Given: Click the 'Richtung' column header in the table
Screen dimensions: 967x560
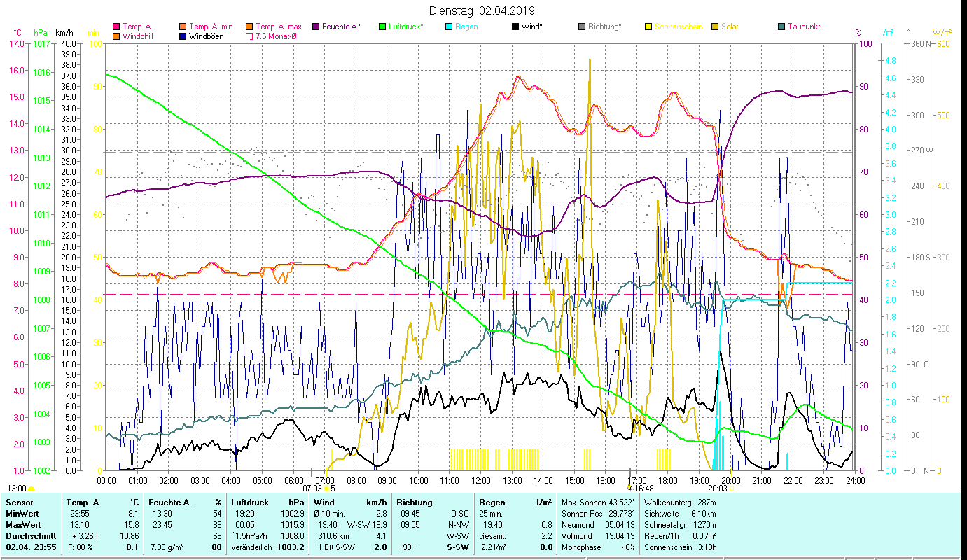Looking at the screenshot, I should click(x=415, y=503).
